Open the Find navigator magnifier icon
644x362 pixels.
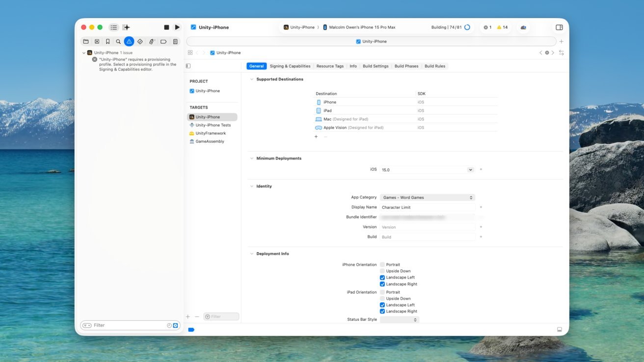pyautogui.click(x=118, y=42)
